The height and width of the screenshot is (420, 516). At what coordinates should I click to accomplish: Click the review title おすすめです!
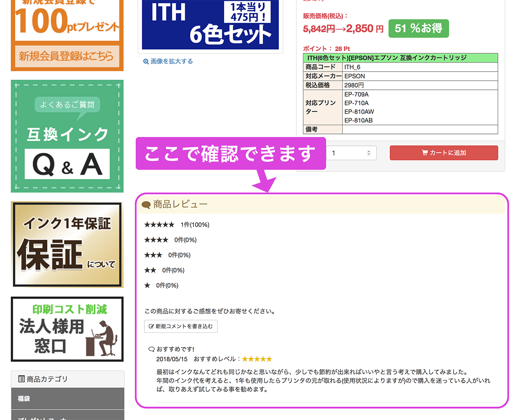pyautogui.click(x=176, y=349)
